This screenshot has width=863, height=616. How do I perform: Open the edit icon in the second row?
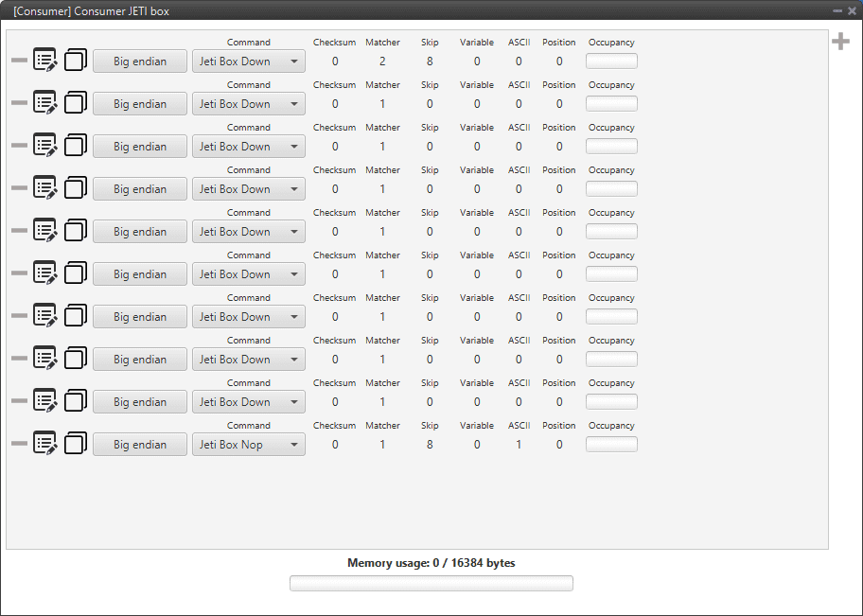[x=45, y=103]
